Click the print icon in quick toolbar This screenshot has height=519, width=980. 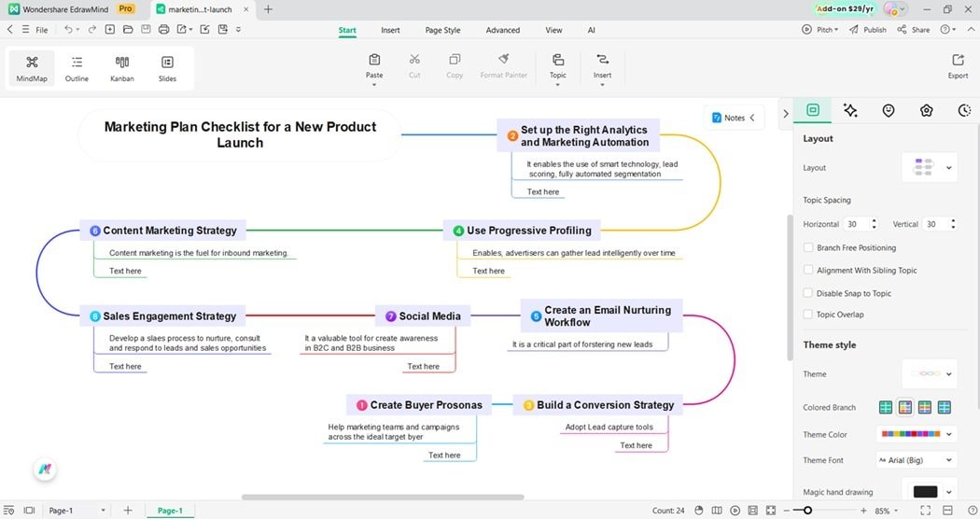pyautogui.click(x=163, y=29)
